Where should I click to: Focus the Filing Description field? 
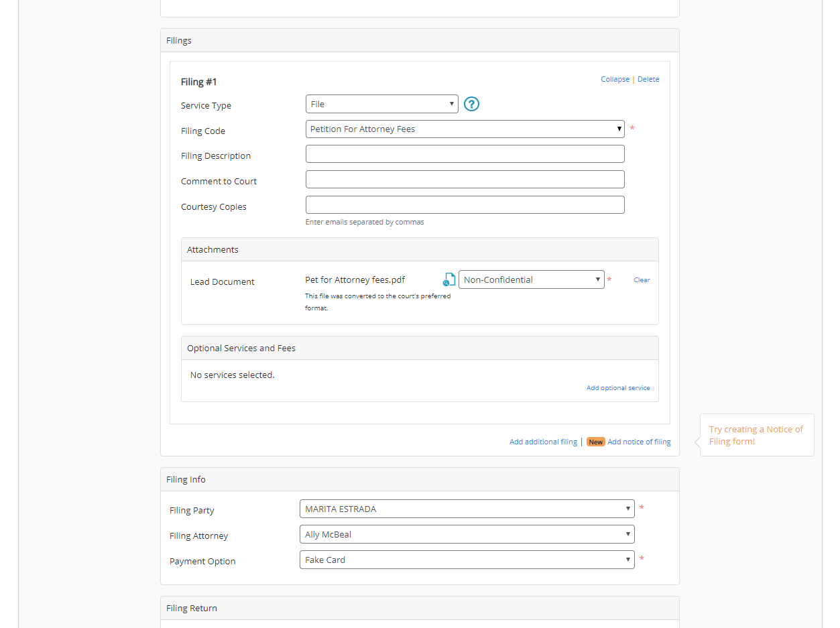coord(465,154)
